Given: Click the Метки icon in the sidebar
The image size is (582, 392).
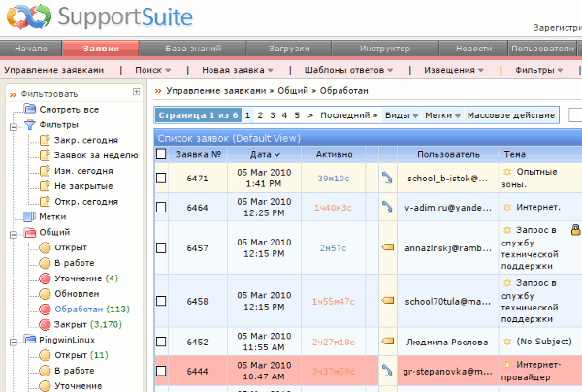Looking at the screenshot, I should pos(28,217).
